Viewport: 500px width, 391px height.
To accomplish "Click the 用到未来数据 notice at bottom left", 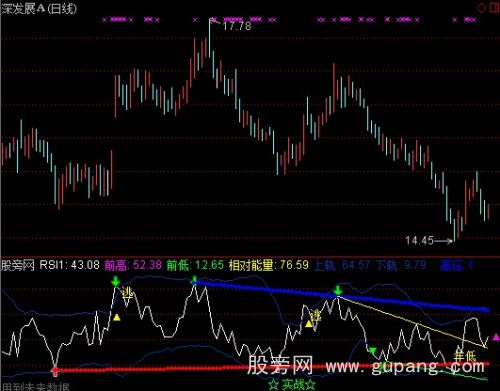I will click(35, 387).
